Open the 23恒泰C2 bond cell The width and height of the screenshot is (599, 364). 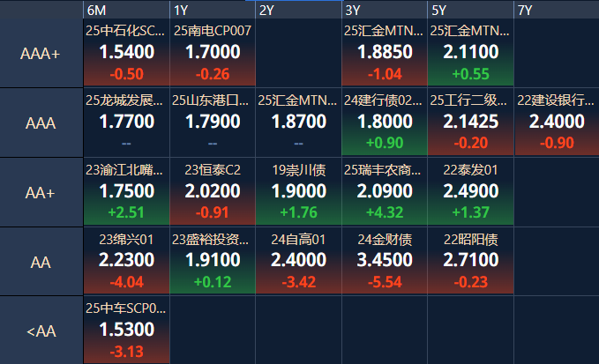point(212,192)
